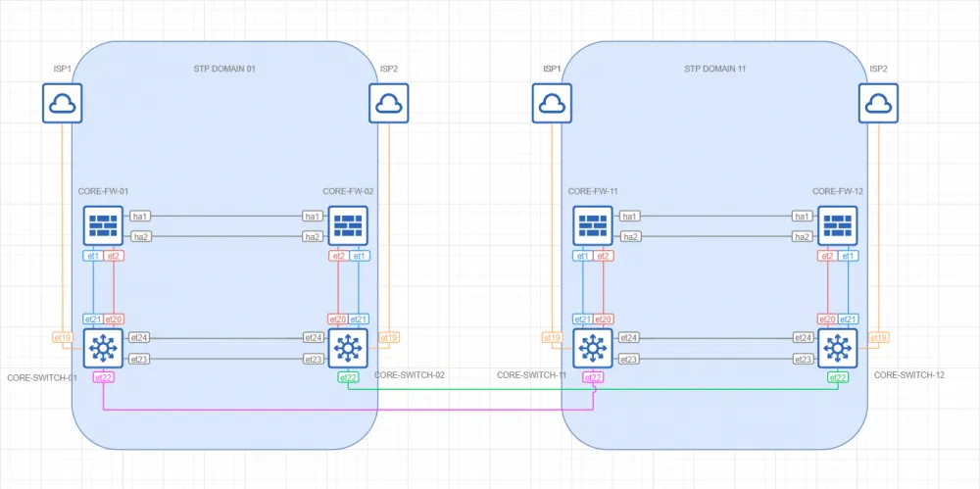Select the et21 port above CORE-SWITCH-11
Image resolution: width=980 pixels, height=489 pixels.
[583, 318]
